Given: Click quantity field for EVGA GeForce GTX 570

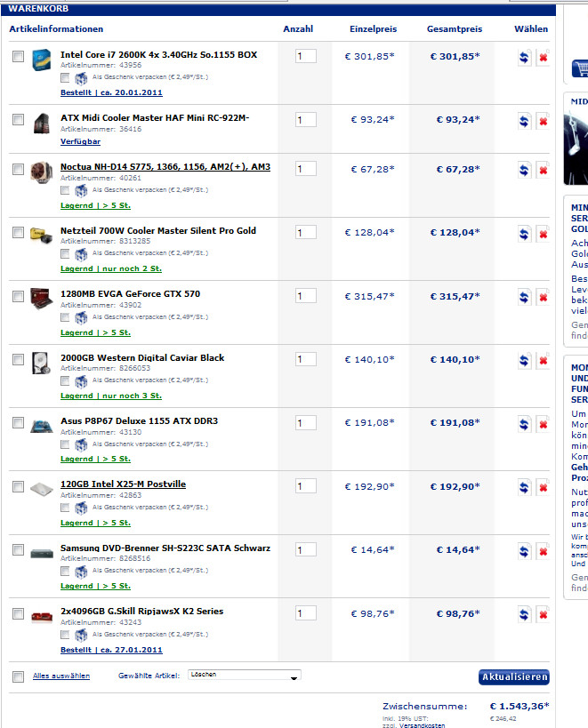Looking at the screenshot, I should tap(306, 296).
